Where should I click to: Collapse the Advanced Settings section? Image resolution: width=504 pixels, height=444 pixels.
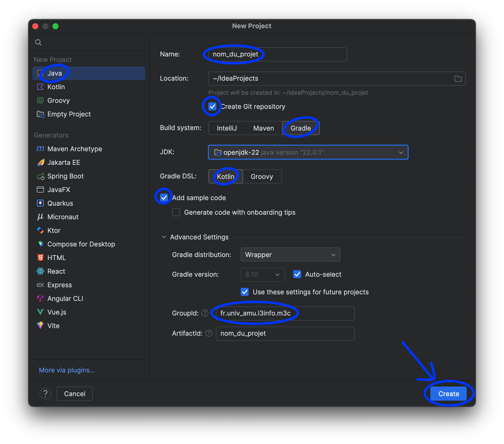click(x=164, y=237)
